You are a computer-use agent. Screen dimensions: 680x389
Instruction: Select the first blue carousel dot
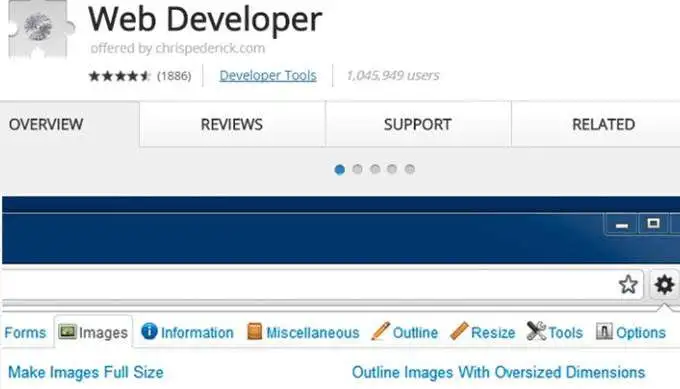(x=340, y=170)
